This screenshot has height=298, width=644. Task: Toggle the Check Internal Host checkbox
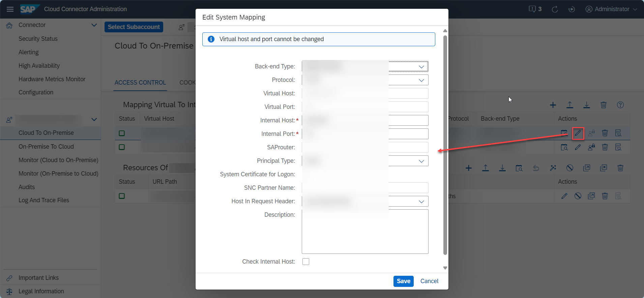(306, 262)
